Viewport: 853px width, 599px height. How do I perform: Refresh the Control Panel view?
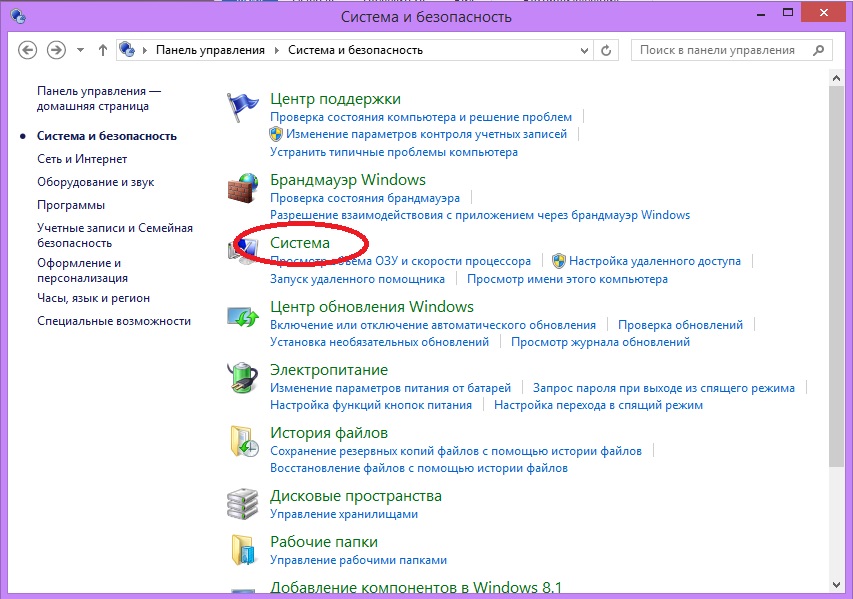[x=606, y=50]
